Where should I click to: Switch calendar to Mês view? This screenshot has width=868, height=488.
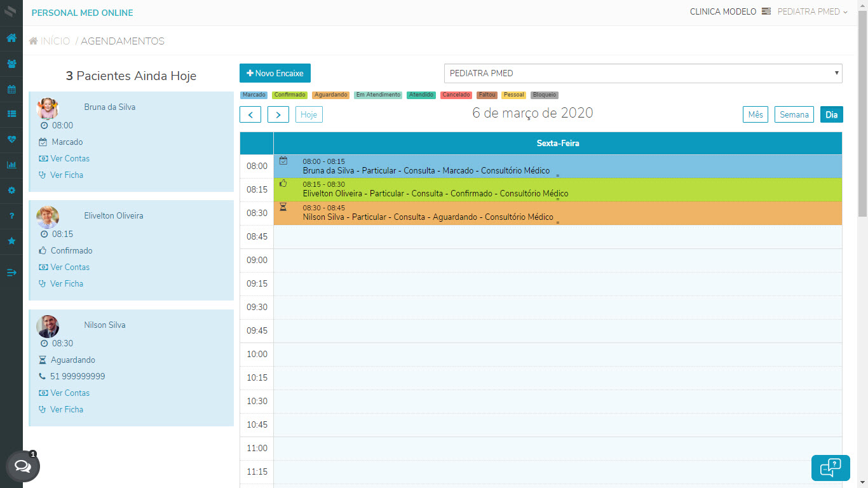click(x=755, y=114)
